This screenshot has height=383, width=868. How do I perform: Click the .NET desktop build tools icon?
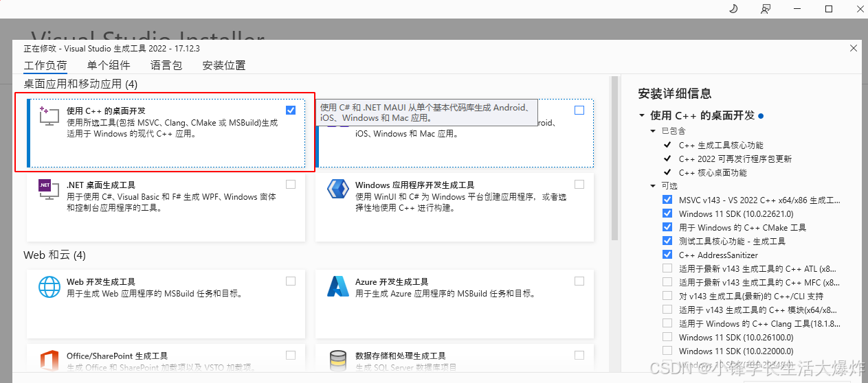tap(49, 189)
